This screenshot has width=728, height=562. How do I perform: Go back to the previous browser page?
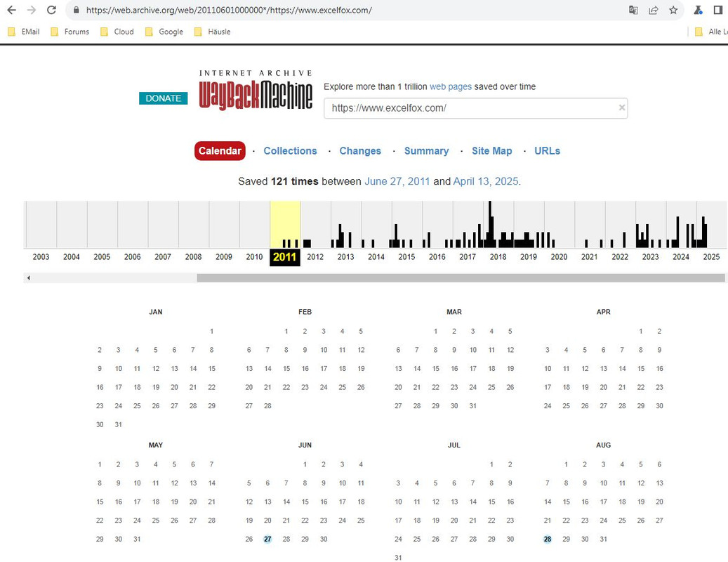pos(12,10)
